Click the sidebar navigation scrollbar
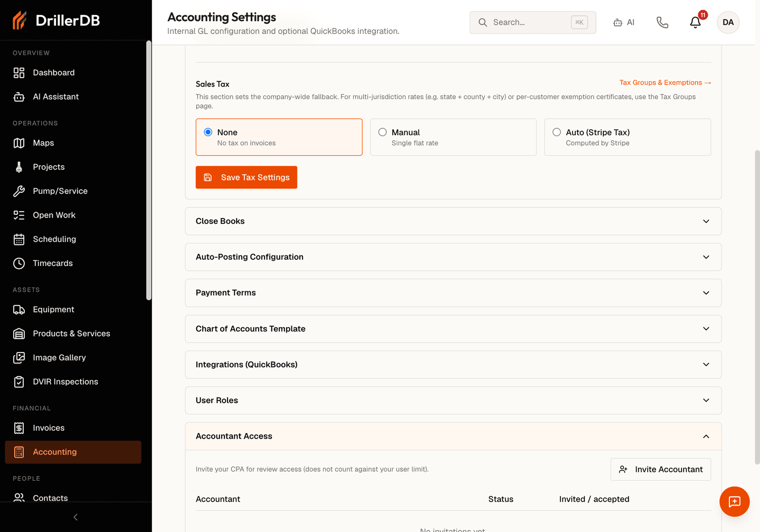The image size is (760, 532). click(x=149, y=170)
